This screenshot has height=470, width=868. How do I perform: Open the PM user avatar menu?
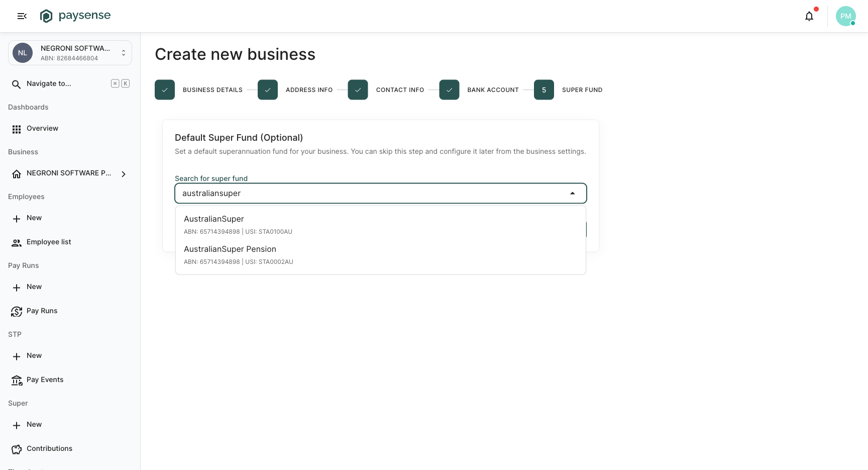point(845,16)
